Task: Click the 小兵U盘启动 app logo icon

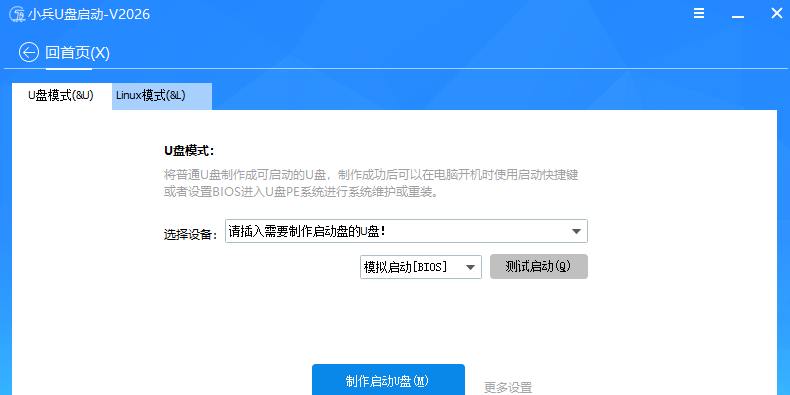Action: tap(17, 14)
